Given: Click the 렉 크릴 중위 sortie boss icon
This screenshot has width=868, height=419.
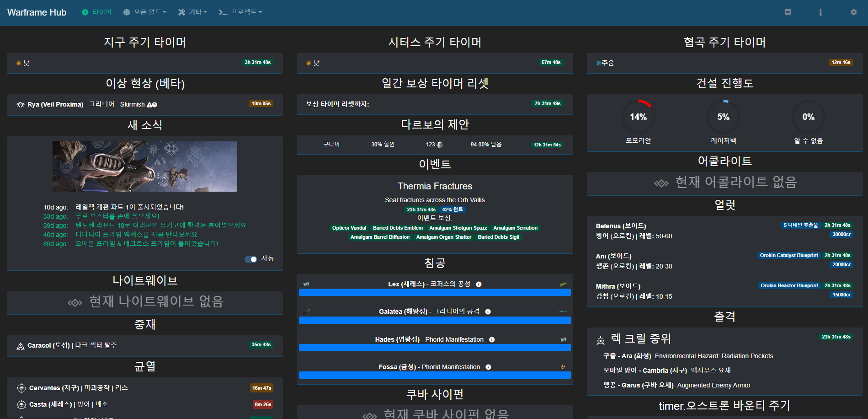Looking at the screenshot, I should pyautogui.click(x=601, y=340).
